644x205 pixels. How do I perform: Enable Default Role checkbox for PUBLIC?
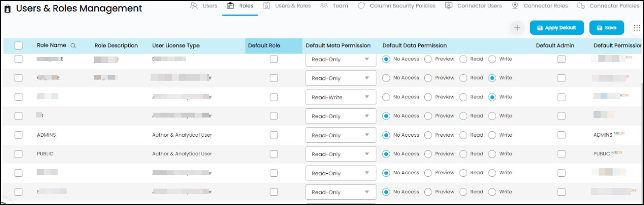click(274, 154)
